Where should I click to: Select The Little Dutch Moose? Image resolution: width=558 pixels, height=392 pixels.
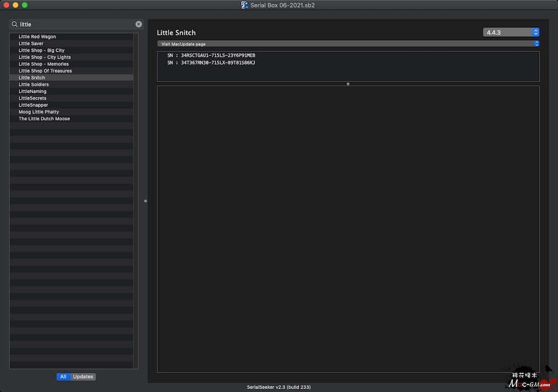44,119
